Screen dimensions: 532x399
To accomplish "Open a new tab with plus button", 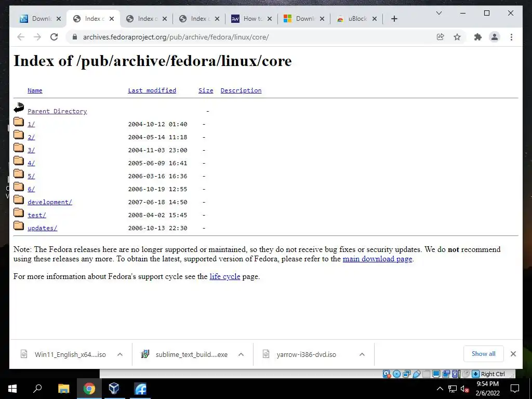I will point(394,19).
